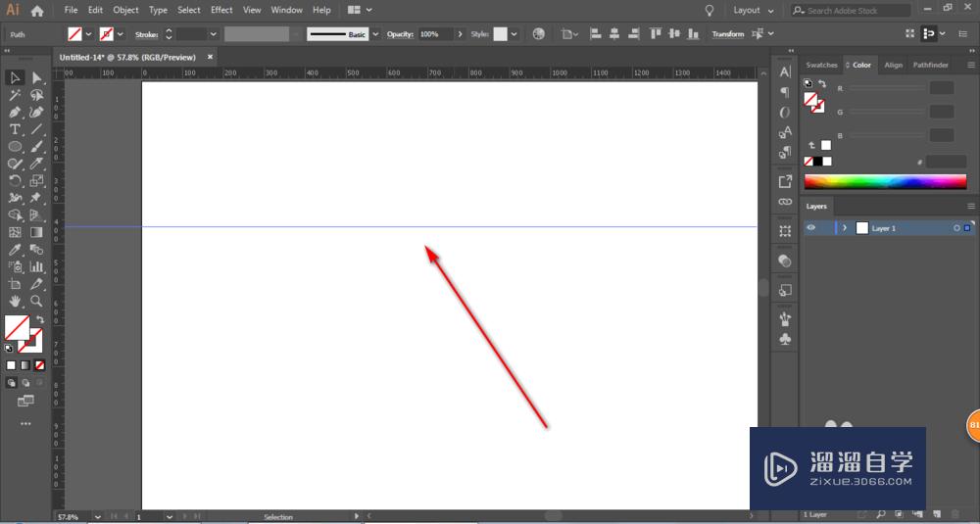
Task: Select the Gradient tool
Action: (x=37, y=232)
